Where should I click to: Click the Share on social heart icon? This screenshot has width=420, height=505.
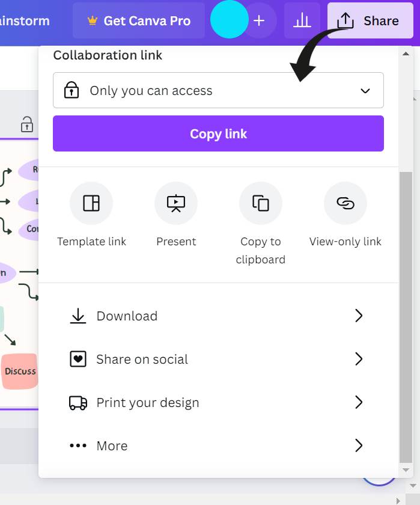pyautogui.click(x=78, y=360)
